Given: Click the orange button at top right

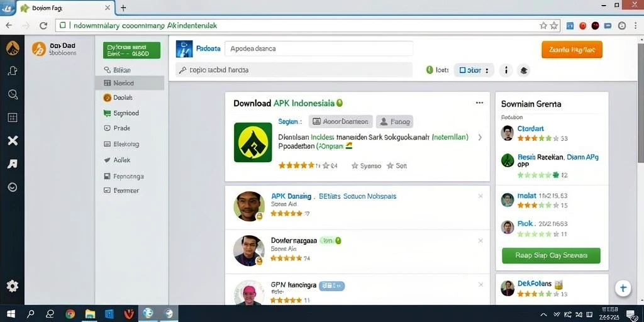Looking at the screenshot, I should click(x=572, y=50).
